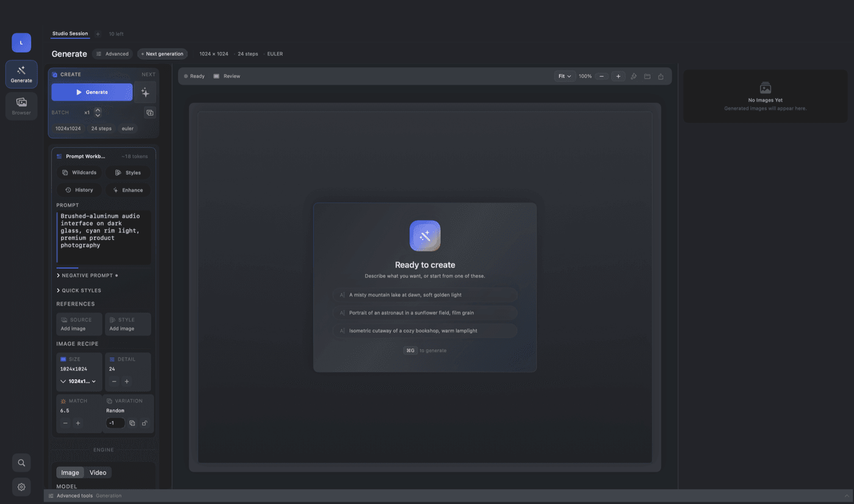
Task: Click the search magnifier icon in sidebar
Action: point(21,463)
